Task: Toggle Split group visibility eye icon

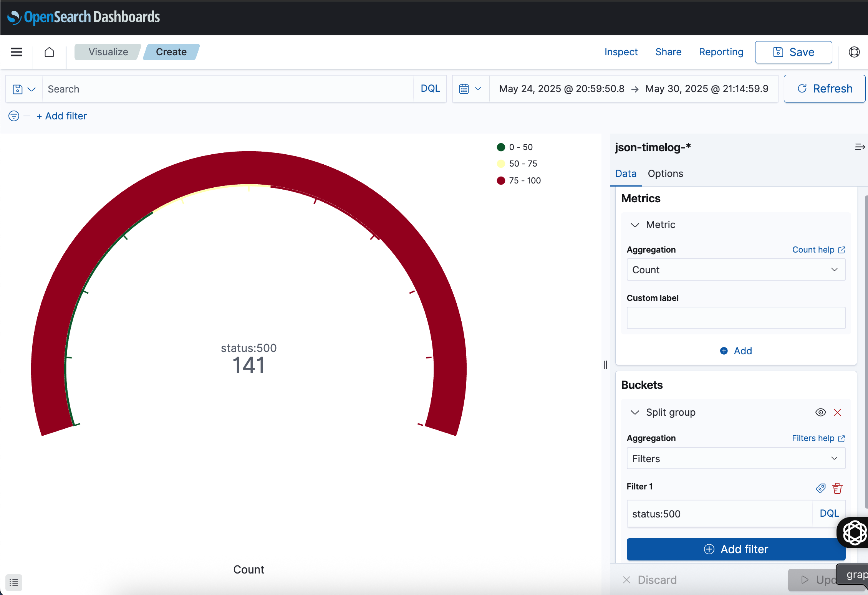Action: click(x=820, y=412)
